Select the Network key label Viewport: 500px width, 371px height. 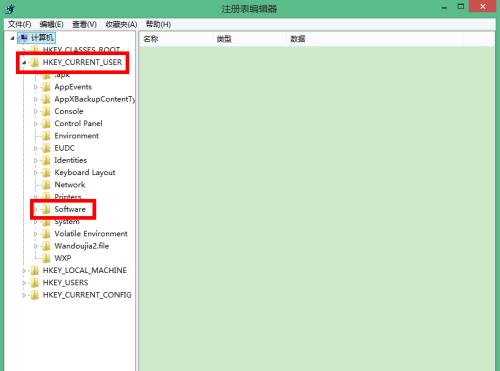pyautogui.click(x=70, y=185)
